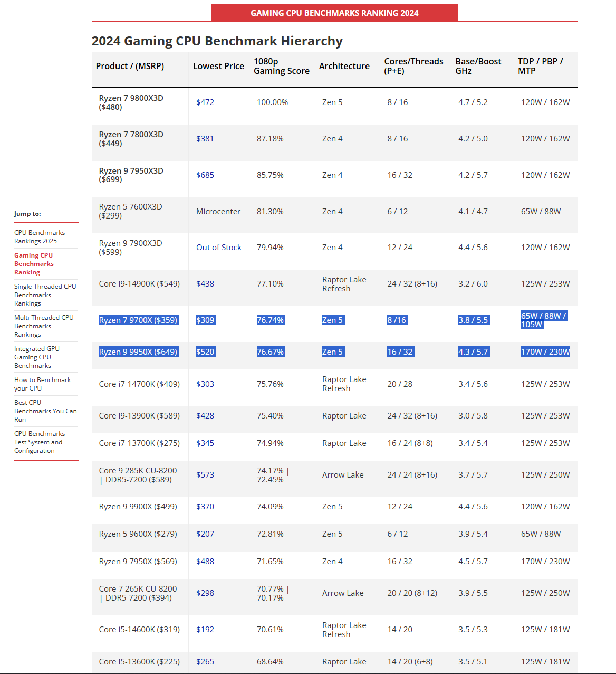Open the $345 price for Core i7-13700K
Screen dimensions: 616x674
(205, 443)
